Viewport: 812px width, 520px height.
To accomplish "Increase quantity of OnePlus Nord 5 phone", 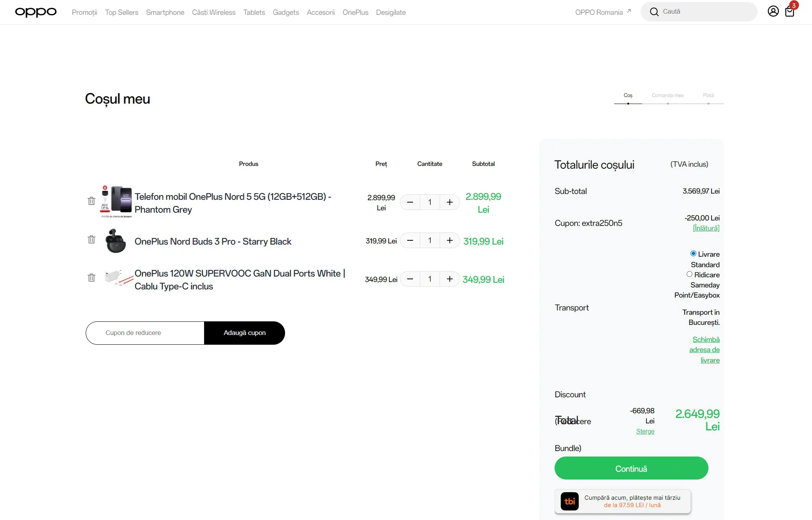I will click(x=450, y=202).
